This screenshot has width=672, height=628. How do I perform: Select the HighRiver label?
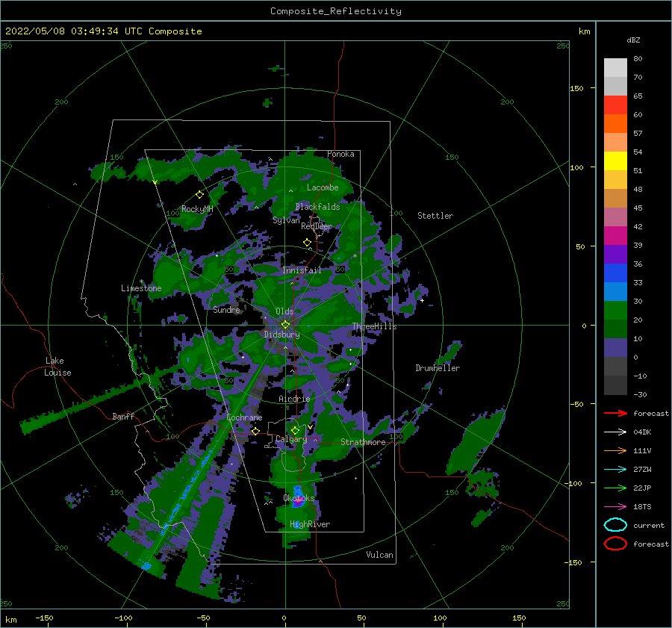coord(310,524)
